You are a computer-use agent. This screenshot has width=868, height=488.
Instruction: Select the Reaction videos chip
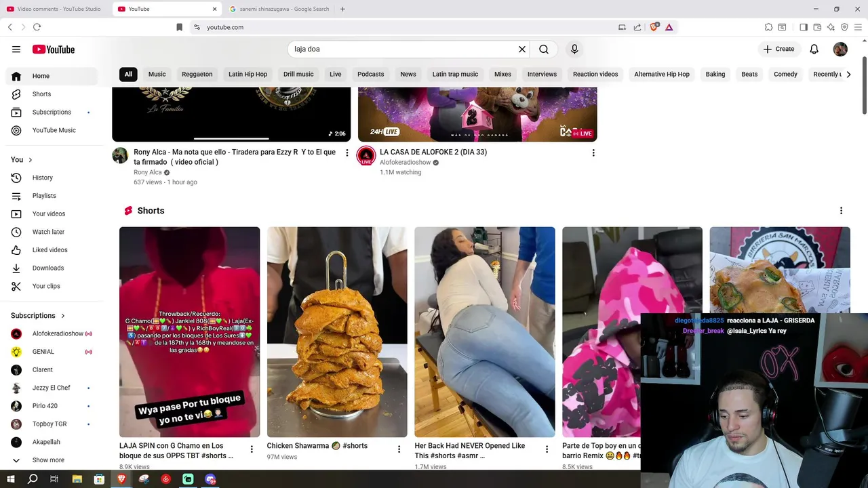[x=595, y=74]
